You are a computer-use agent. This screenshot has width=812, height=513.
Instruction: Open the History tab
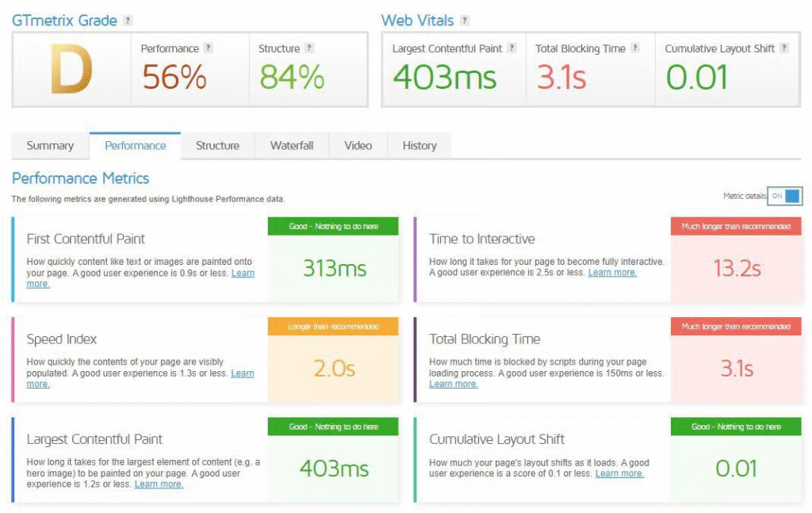pos(419,146)
